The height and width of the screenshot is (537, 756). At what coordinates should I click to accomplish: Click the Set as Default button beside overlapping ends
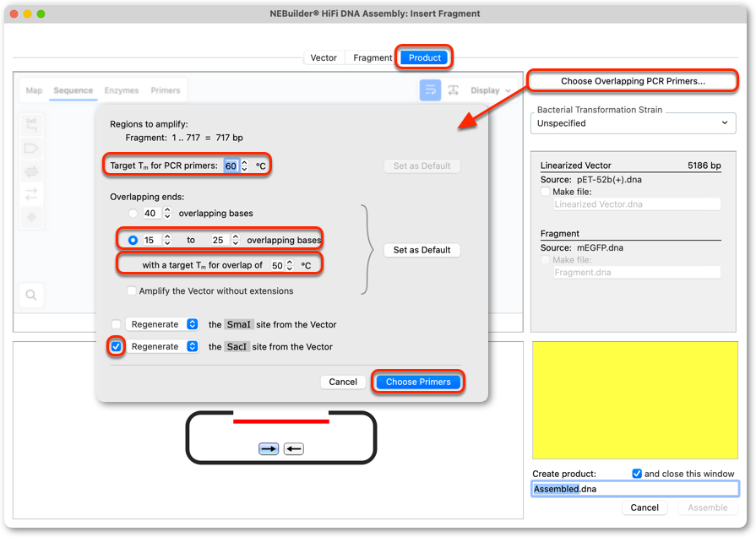click(422, 250)
